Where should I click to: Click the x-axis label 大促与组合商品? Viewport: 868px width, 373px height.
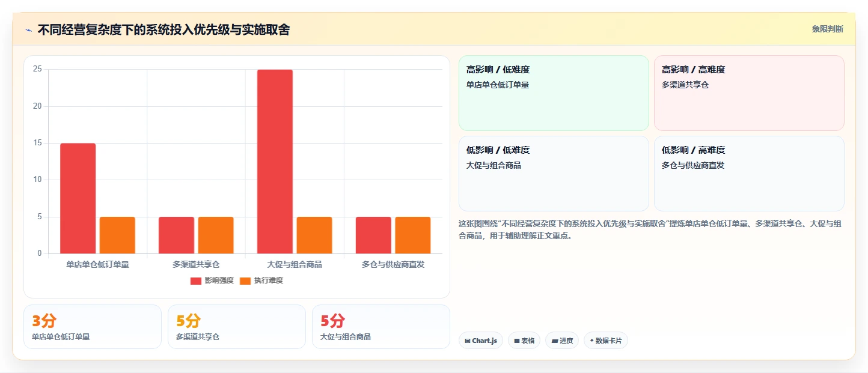point(295,264)
